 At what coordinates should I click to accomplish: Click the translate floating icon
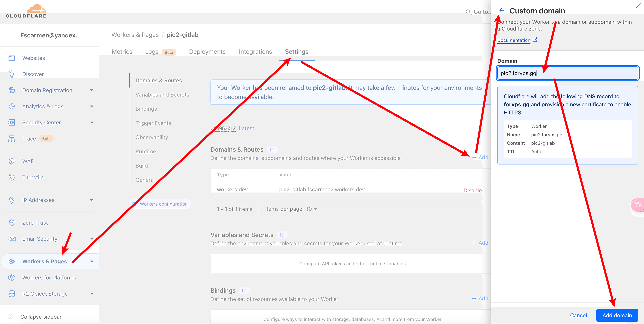click(637, 205)
